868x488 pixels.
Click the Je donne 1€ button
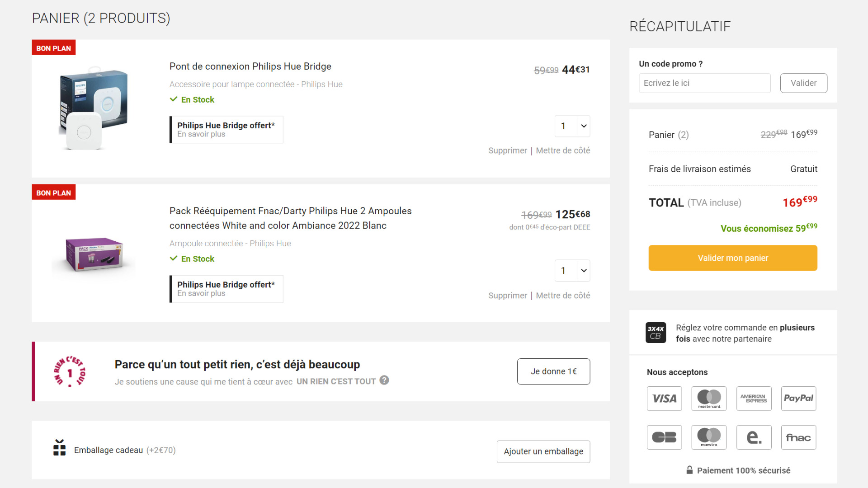[x=553, y=371]
